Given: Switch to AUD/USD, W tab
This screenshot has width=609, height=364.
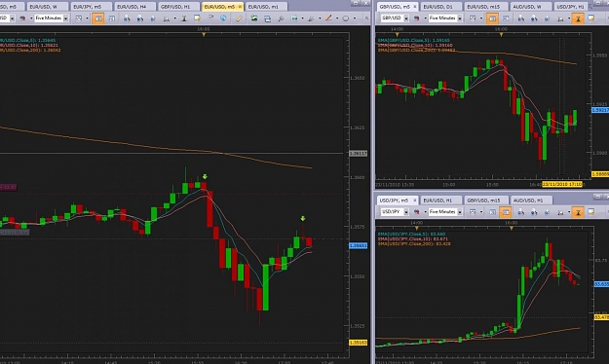Looking at the screenshot, I should [x=530, y=7].
